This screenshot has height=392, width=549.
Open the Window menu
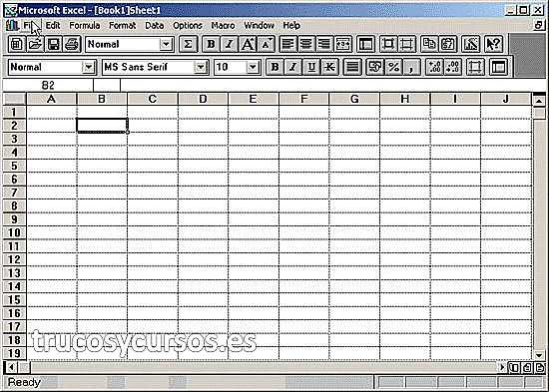click(x=260, y=26)
